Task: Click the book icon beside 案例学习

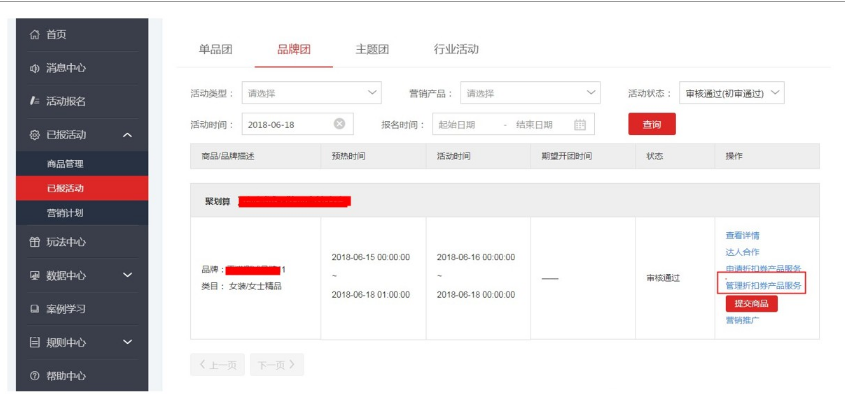Action: (34, 309)
